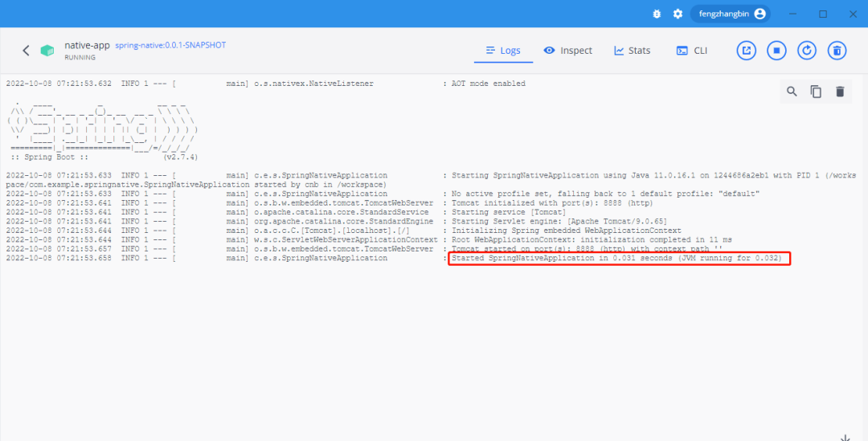Image resolution: width=868 pixels, height=441 pixels.
Task: Click the native-app container name
Action: click(88, 45)
